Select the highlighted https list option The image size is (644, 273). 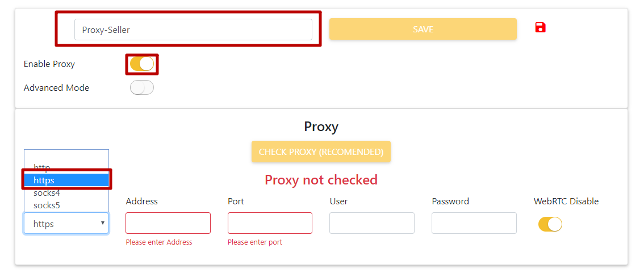pos(66,180)
